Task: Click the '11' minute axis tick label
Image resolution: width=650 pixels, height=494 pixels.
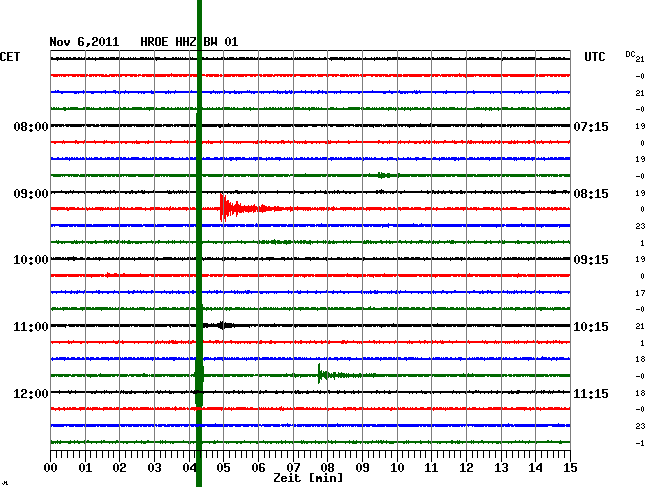Action: point(432,468)
